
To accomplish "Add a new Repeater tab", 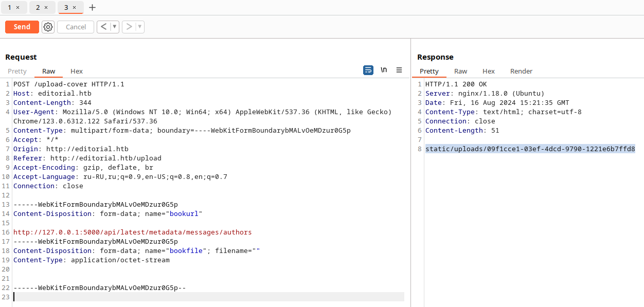I will pos(93,8).
